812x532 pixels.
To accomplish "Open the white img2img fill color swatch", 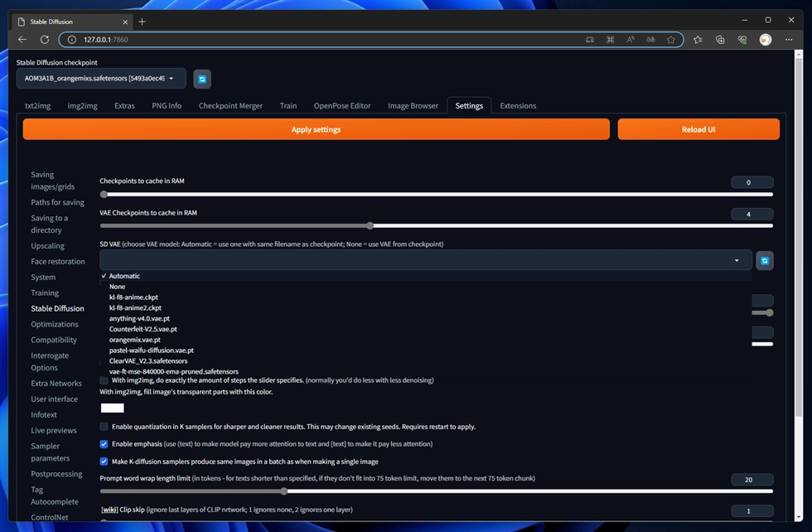I will (113, 409).
